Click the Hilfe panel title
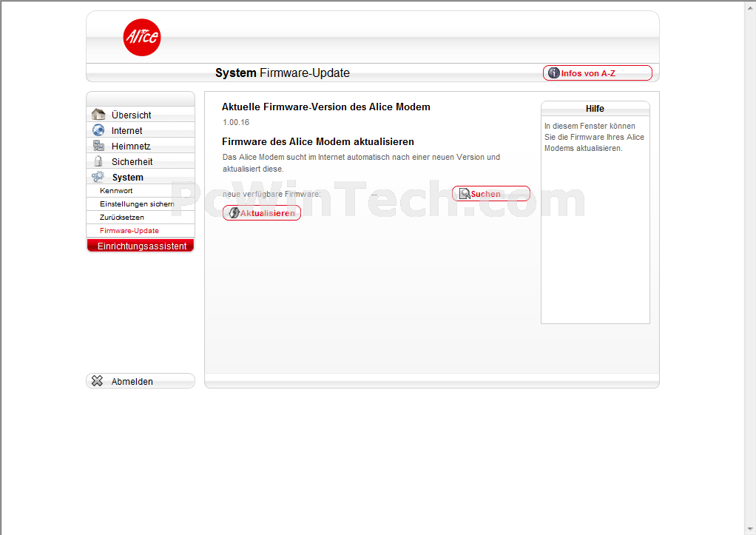 tap(595, 109)
